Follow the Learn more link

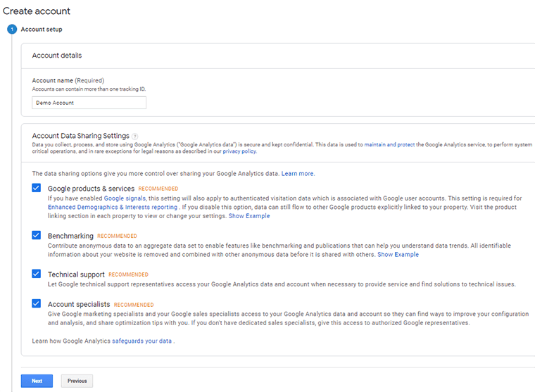(x=297, y=173)
